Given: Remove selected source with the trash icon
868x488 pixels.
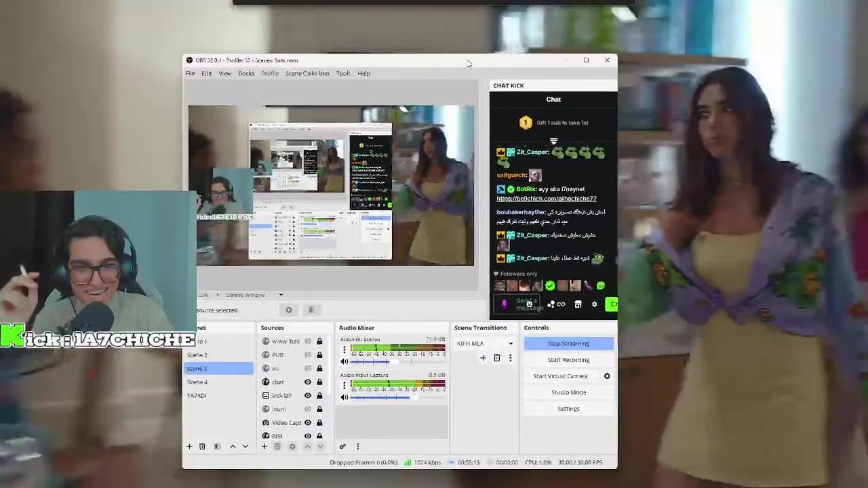Looking at the screenshot, I should pyautogui.click(x=277, y=446).
